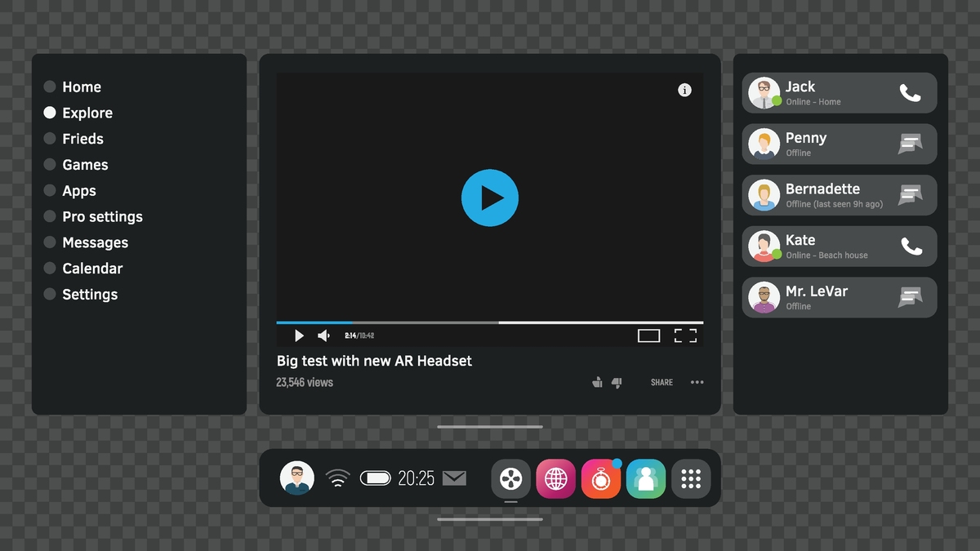
Task: Like the video with thumbs up
Action: point(597,382)
